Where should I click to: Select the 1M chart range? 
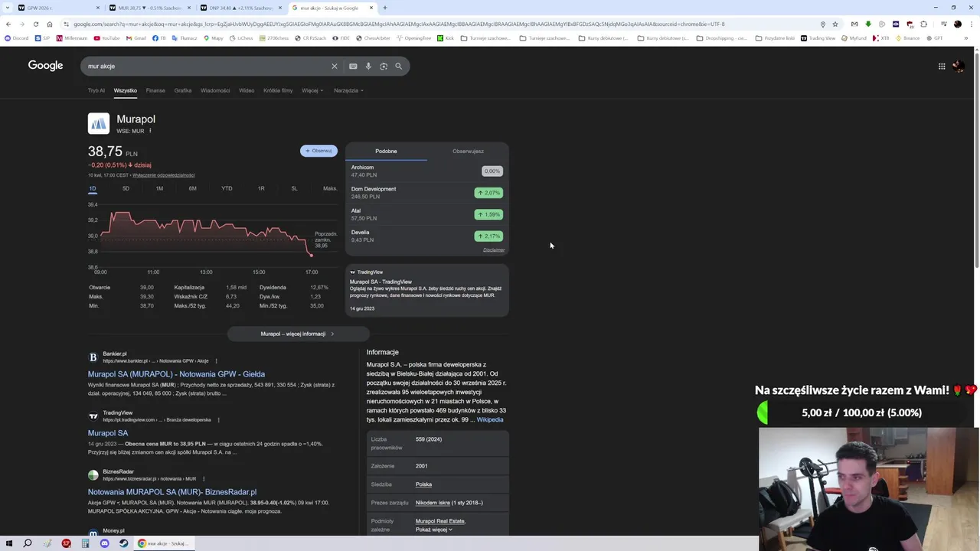pos(159,188)
